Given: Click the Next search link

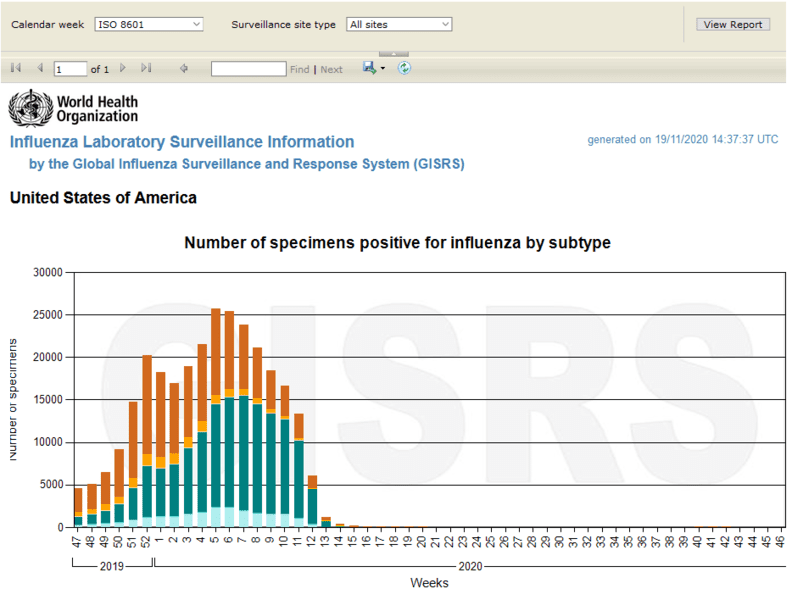Looking at the screenshot, I should coord(331,70).
